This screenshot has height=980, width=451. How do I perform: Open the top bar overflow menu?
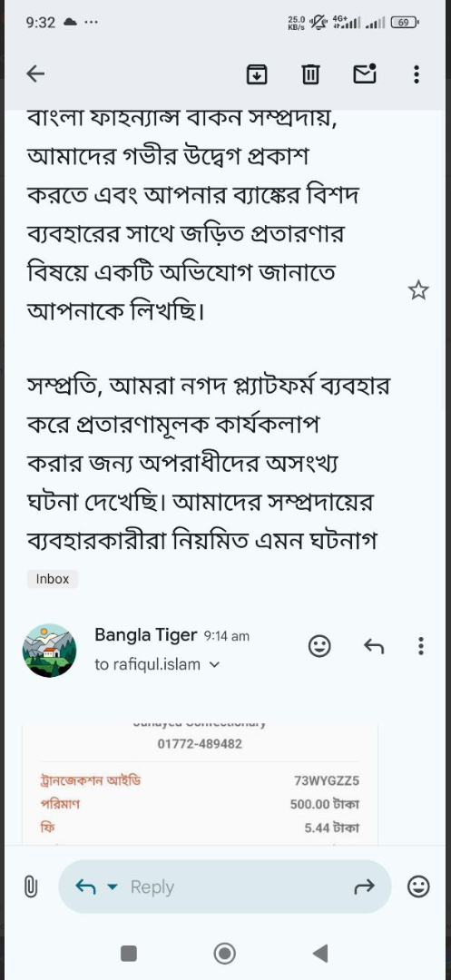coord(417,74)
